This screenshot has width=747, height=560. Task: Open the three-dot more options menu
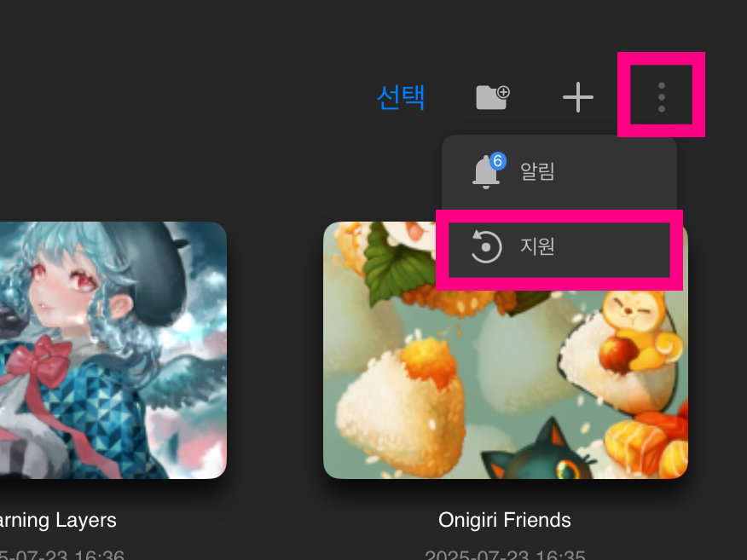(x=661, y=97)
